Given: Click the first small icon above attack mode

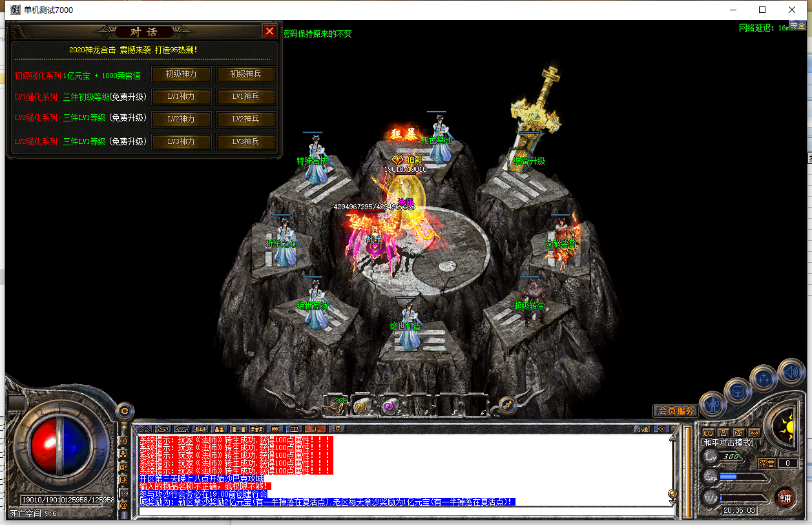Looking at the screenshot, I should (x=708, y=433).
